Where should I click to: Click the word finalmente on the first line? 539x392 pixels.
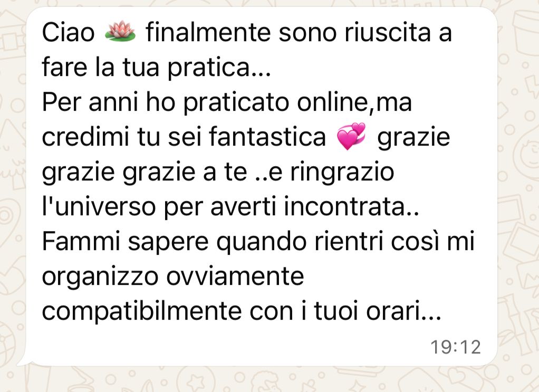coord(208,33)
